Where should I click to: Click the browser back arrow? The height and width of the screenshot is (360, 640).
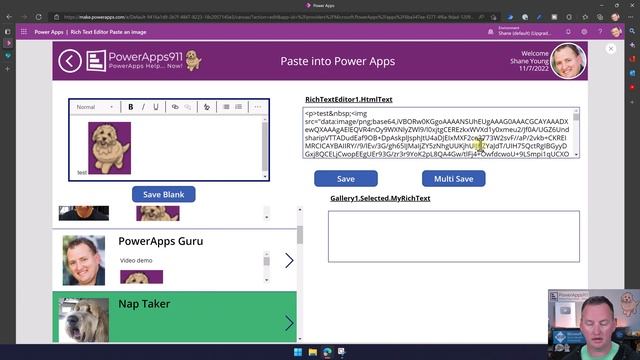[x=9, y=17]
